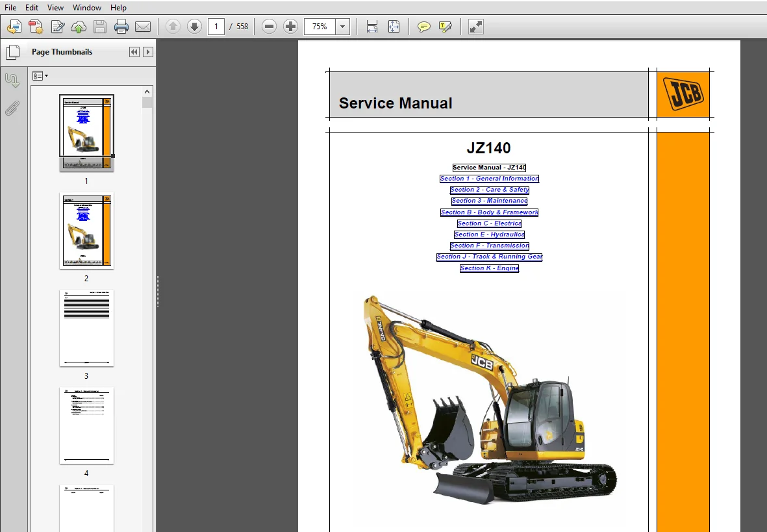Click the cloud upload toolbar icon
Viewport: 767px width, 532px height.
click(79, 27)
